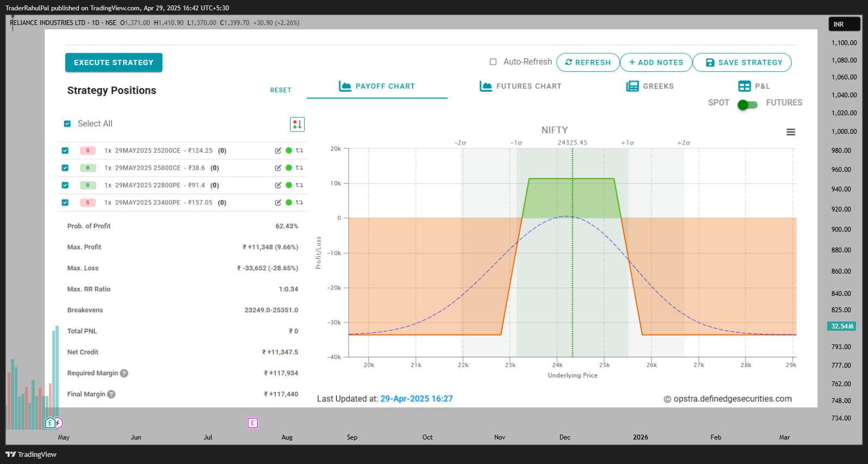
Task: Click the swap arrows icon on 22800PE row
Action: pyautogui.click(x=299, y=185)
